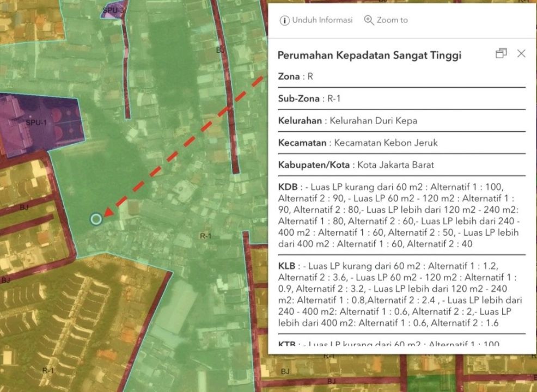Click the Unduh Informasi info icon
Image resolution: width=537 pixels, height=392 pixels.
point(284,20)
